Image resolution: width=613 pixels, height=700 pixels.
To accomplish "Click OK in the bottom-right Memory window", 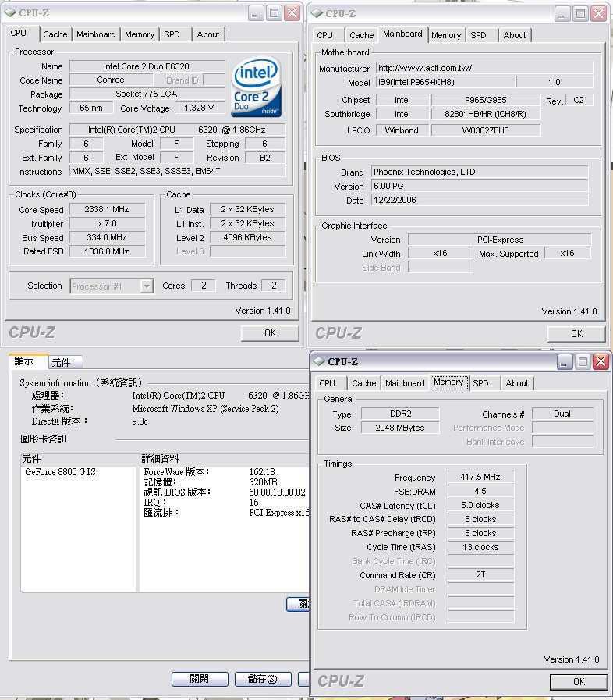I will 579,682.
